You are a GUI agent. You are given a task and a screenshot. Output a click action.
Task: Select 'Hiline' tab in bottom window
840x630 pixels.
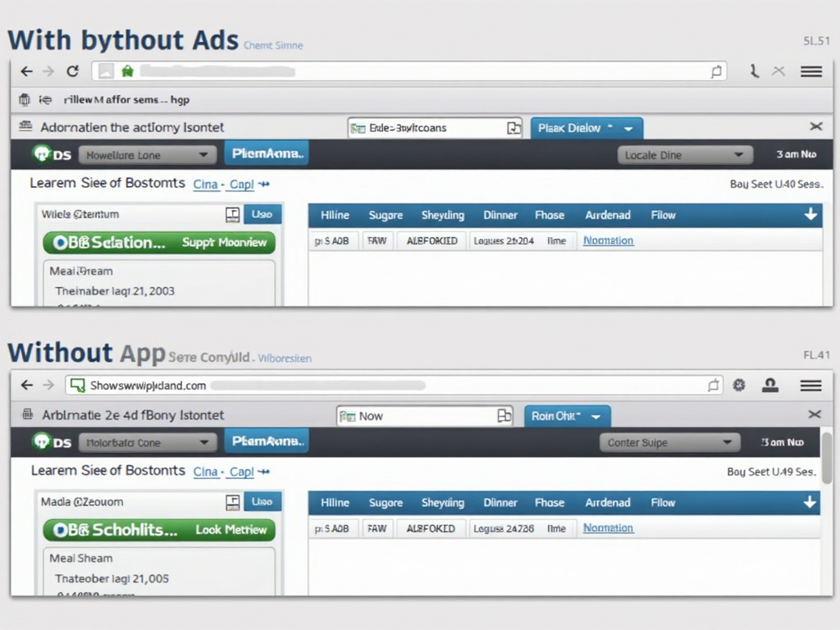(335, 503)
